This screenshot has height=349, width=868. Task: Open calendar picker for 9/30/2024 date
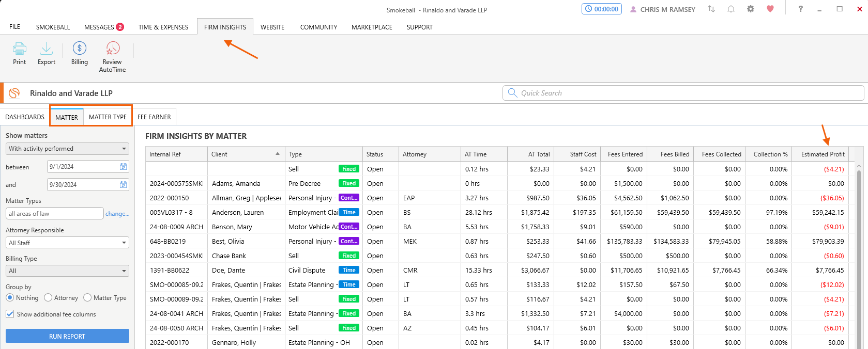tap(123, 185)
